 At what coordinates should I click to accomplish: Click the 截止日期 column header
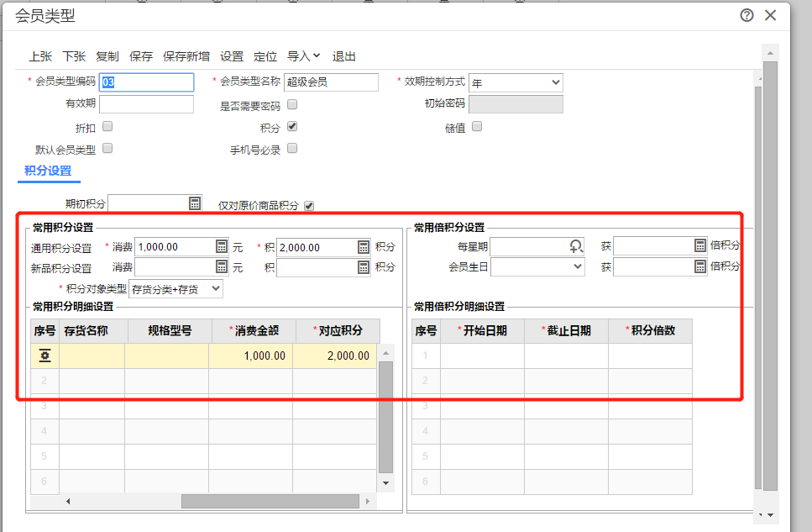pyautogui.click(x=567, y=331)
